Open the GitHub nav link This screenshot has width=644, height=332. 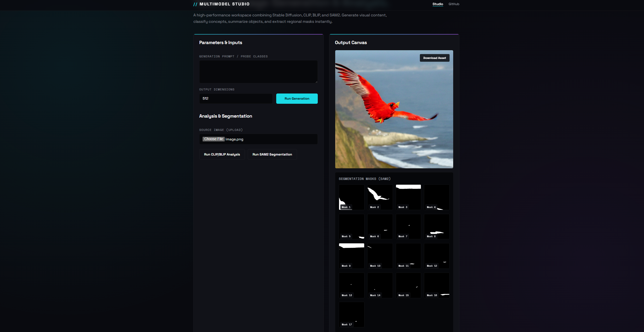coord(454,4)
